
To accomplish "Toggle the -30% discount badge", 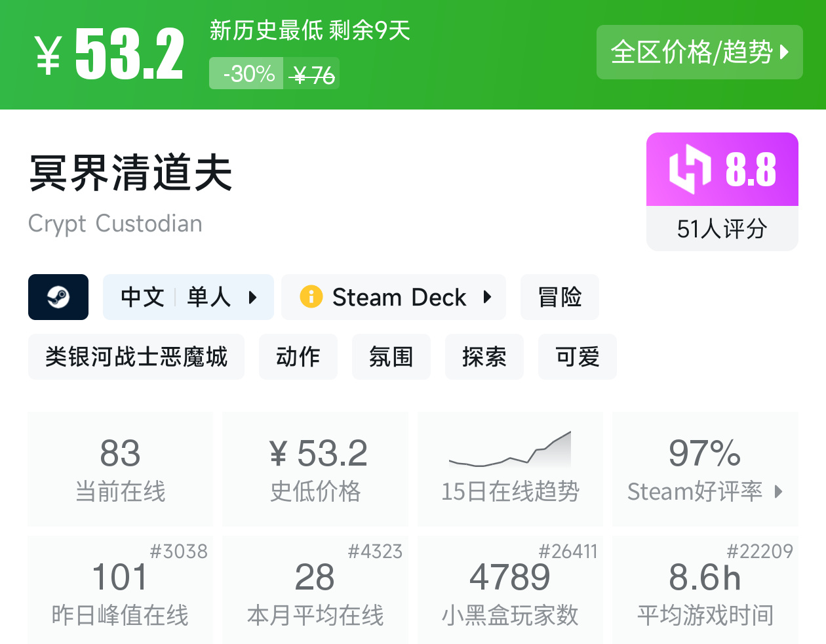I will pyautogui.click(x=245, y=73).
